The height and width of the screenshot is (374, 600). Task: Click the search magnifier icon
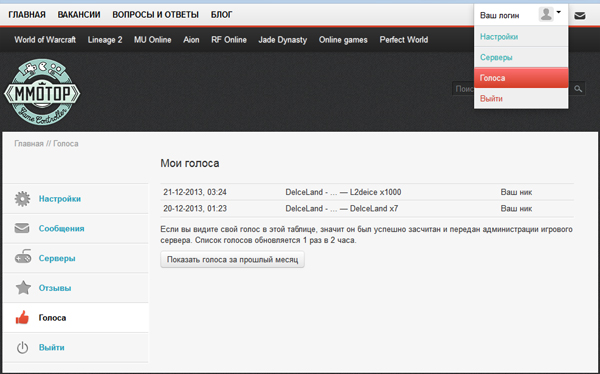tap(578, 89)
